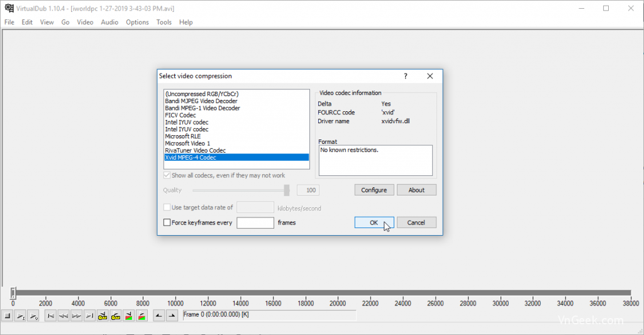Screen dimensions: 644x335
Task: Click the xvidvfw.dll driver name value
Action: point(395,121)
